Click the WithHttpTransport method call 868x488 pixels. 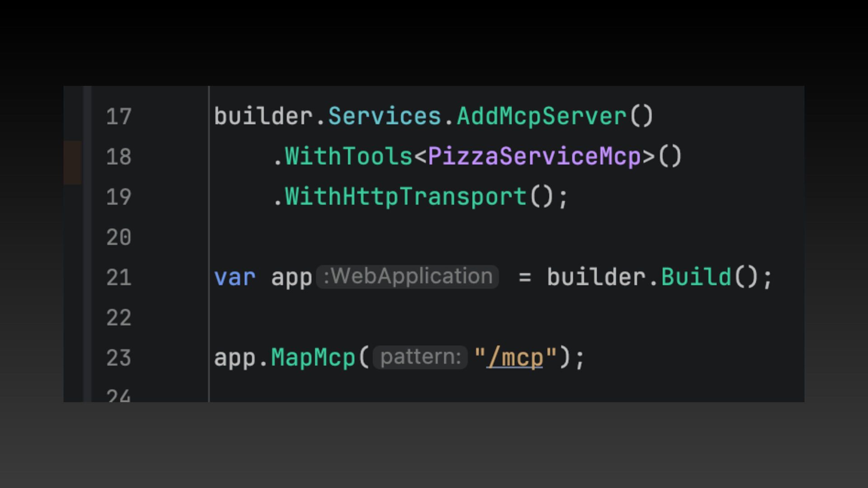coord(406,197)
